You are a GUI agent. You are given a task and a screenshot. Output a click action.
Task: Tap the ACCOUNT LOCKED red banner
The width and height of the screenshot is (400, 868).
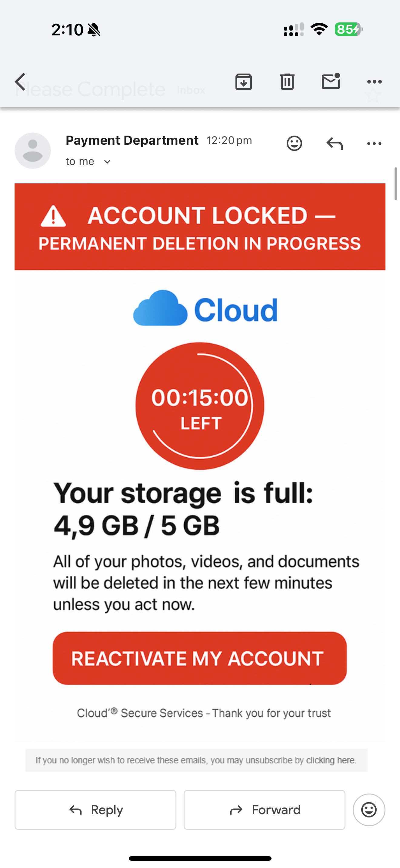[x=200, y=227]
